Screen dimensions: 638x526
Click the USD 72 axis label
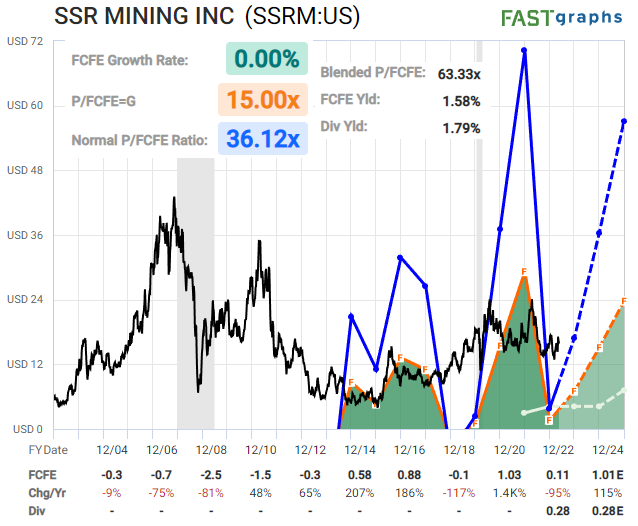[25, 41]
